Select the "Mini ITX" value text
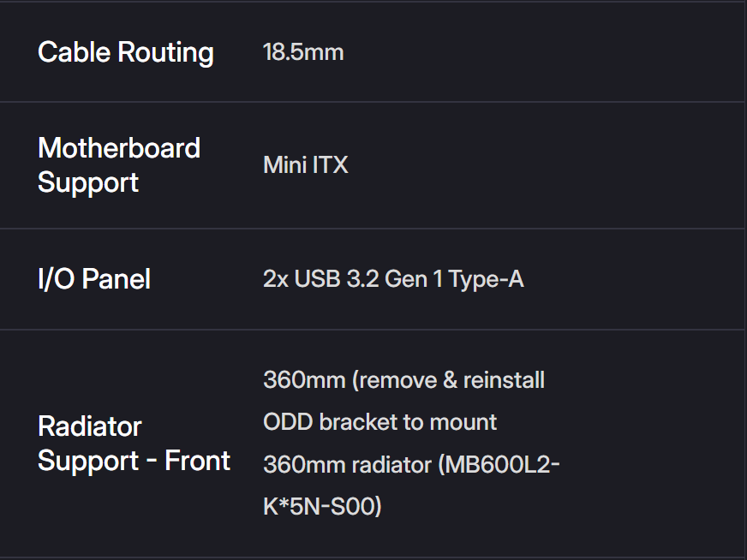 tap(306, 164)
